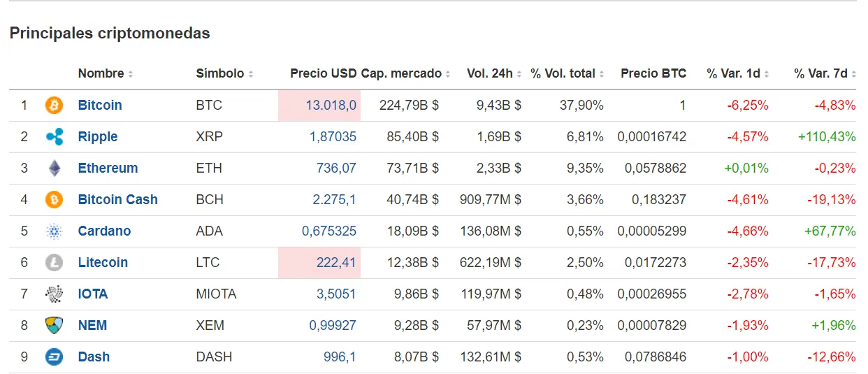This screenshot has width=868, height=374.
Task: Click Ripple price 1,87035
Action: click(333, 137)
